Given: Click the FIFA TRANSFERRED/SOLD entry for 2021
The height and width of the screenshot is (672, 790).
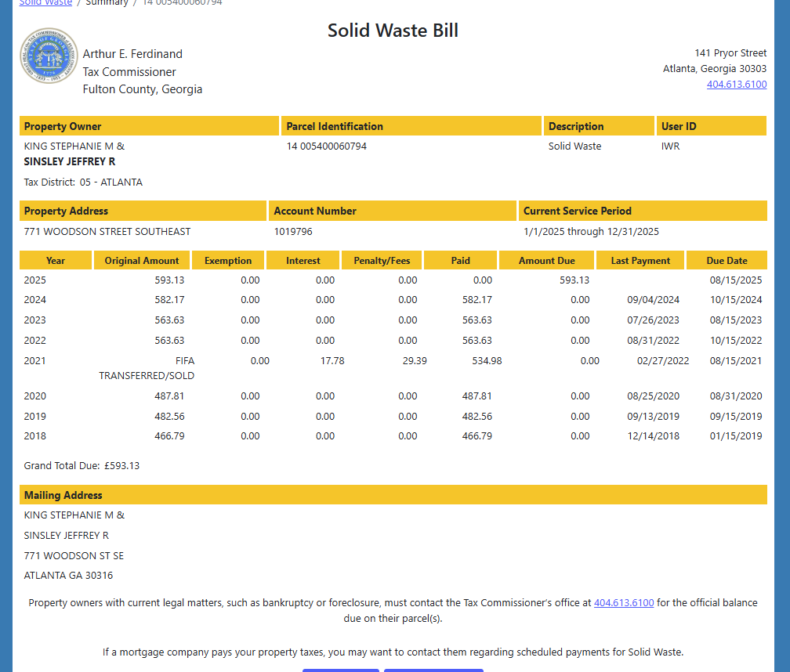Looking at the screenshot, I should pyautogui.click(x=147, y=368).
